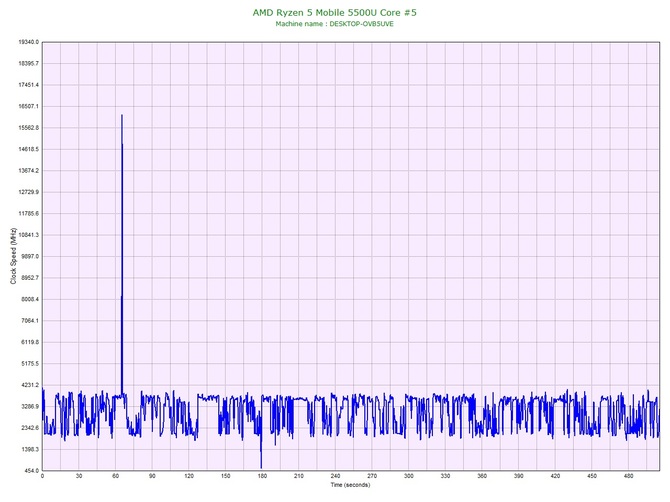670x502 pixels.
Task: Click the 210 tick on time axis
Action: (299, 476)
